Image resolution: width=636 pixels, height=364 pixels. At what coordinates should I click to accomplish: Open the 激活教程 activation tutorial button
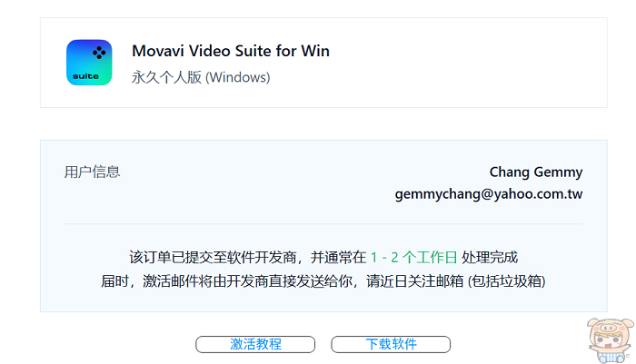pos(255,344)
